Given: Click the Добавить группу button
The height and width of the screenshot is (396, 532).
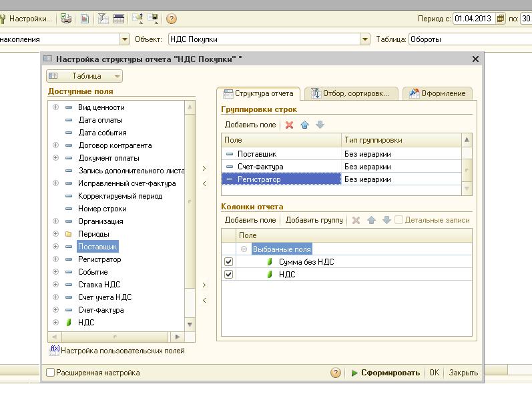Looking at the screenshot, I should tap(314, 220).
